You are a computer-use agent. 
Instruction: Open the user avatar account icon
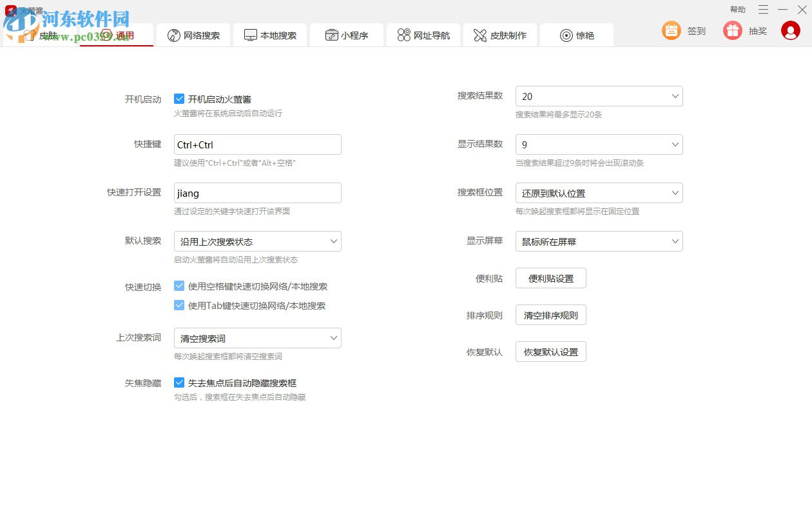coord(791,30)
